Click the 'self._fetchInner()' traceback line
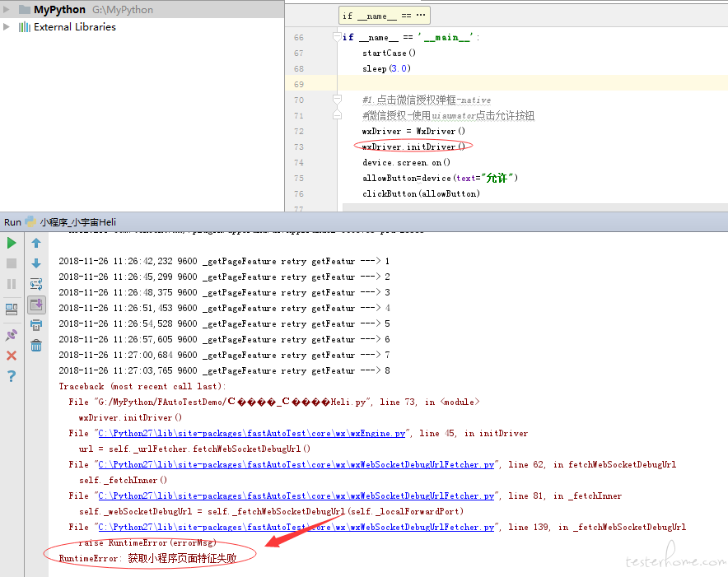Viewport: 728px width, 577px height. click(123, 480)
